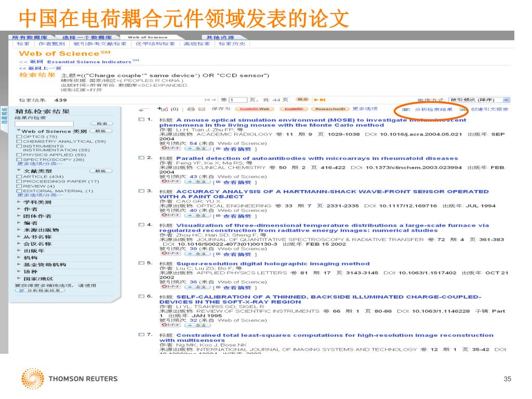This screenshot has height=399, width=532.
Task: Open full text button under record 4
Action: 197,254
